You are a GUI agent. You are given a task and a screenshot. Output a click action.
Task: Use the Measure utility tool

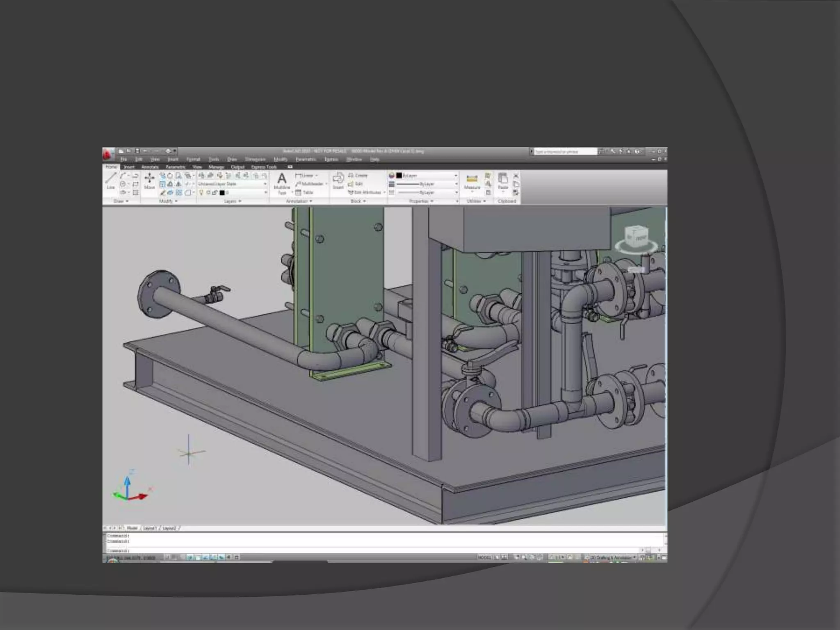(472, 181)
